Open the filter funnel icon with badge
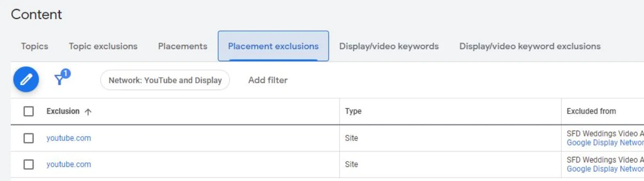 pyautogui.click(x=62, y=77)
